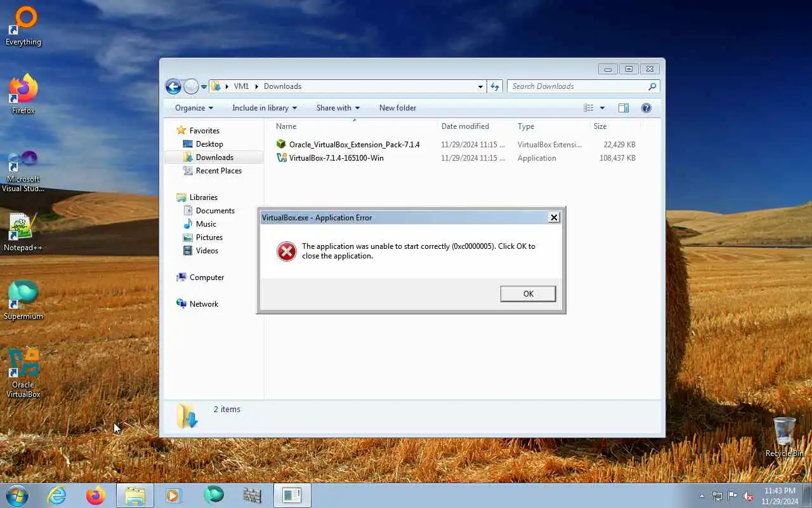Open the view options dropdown arrow
This screenshot has width=812, height=508.
tap(602, 108)
